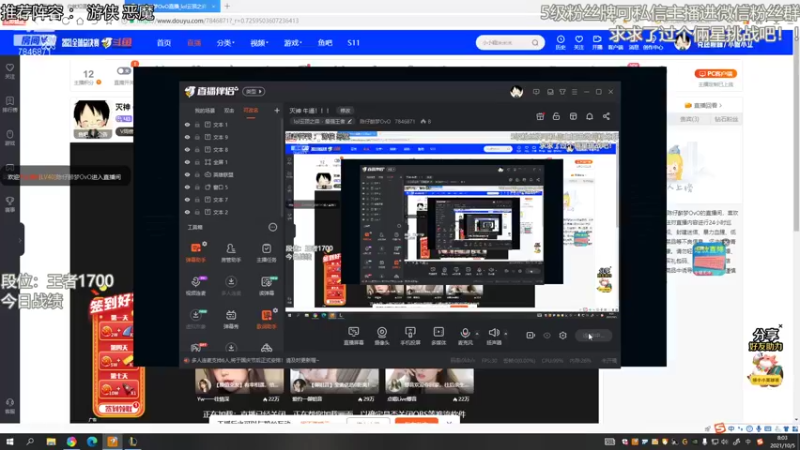Click the bell notification icon in streaming app
Screen dimensions: 800x450
click(x=589, y=116)
